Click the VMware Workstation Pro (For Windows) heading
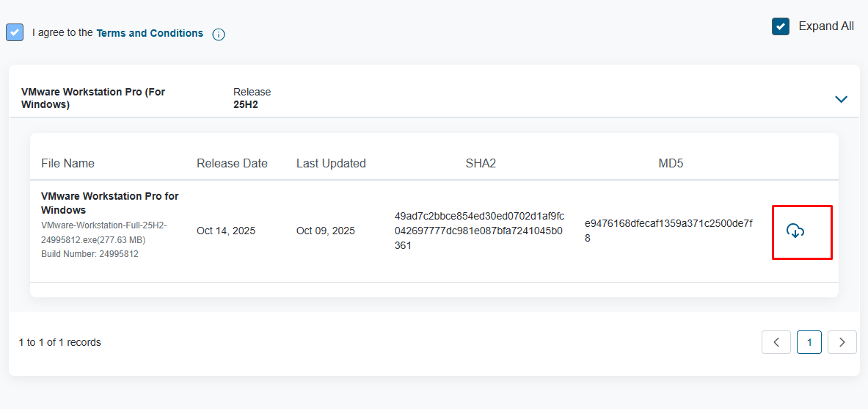This screenshot has width=868, height=409. coord(93,98)
